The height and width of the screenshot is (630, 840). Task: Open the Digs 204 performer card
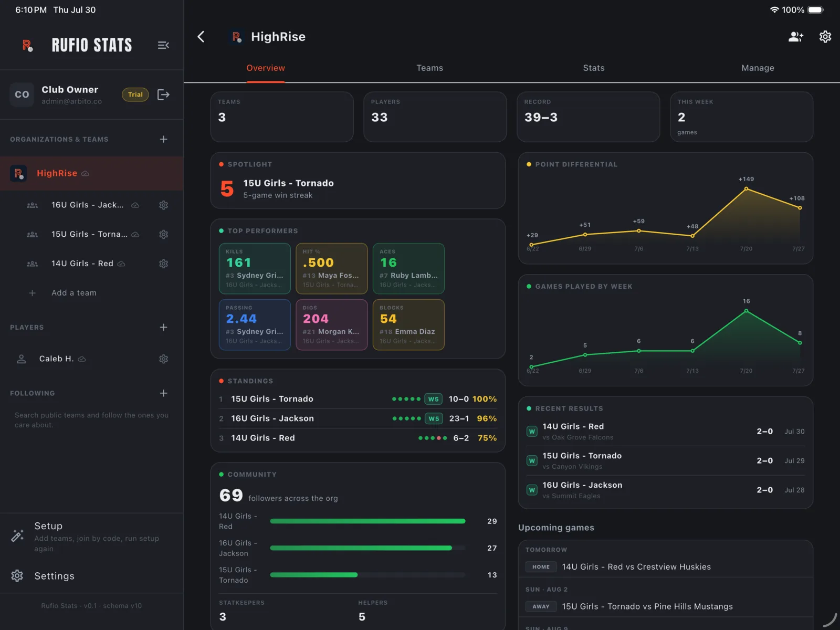pos(332,324)
